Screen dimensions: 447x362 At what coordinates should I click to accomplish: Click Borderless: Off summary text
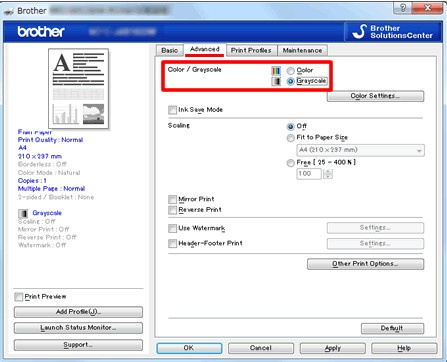[42, 164]
